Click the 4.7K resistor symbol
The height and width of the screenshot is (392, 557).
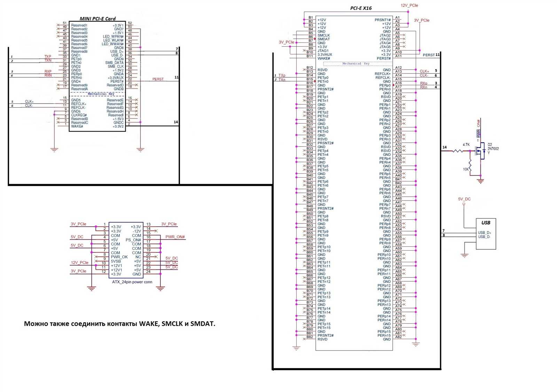(x=458, y=151)
